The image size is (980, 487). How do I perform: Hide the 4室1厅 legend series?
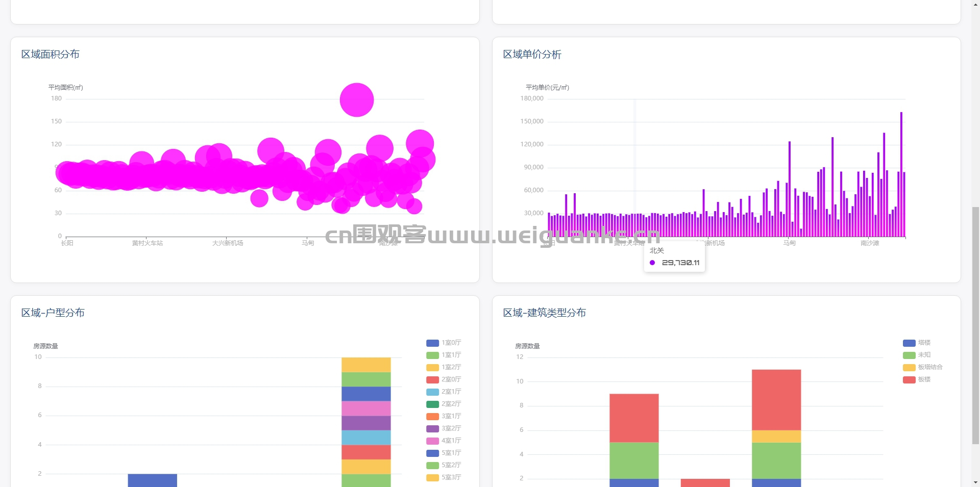[x=444, y=441]
